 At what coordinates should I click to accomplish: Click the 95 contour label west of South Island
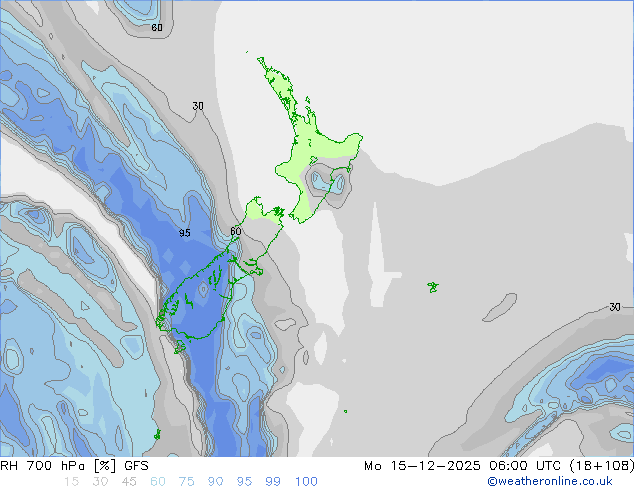tap(185, 233)
